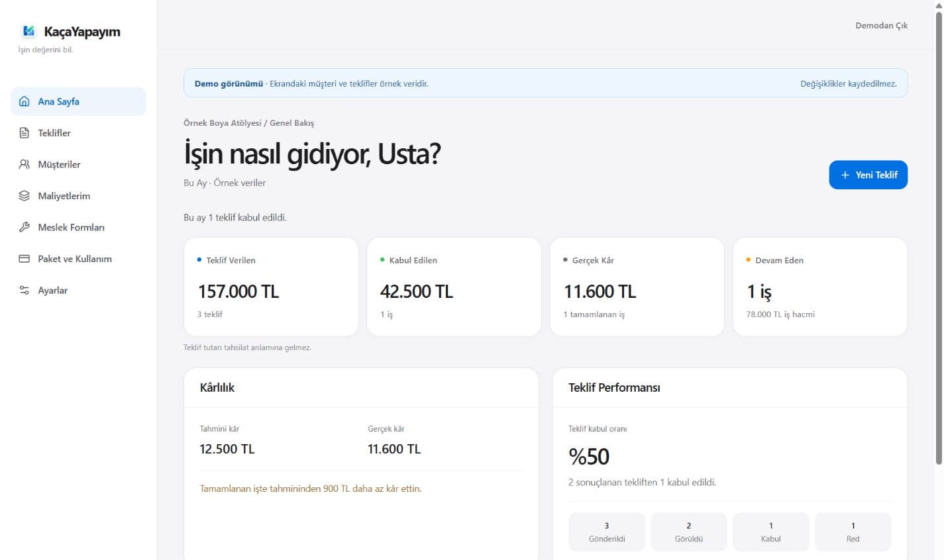Open the Müşteriler section

(78, 164)
